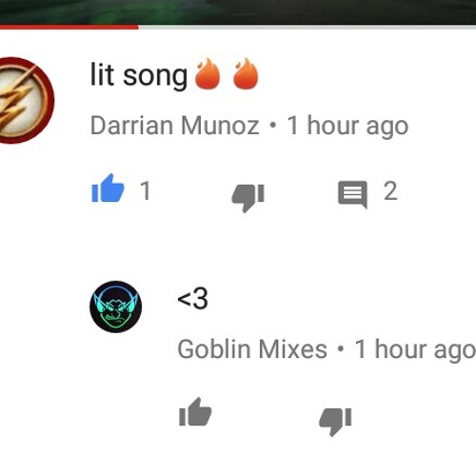Dislike the Goblin Mixes reply
Viewport: 476px width, 476px height.
click(x=335, y=421)
